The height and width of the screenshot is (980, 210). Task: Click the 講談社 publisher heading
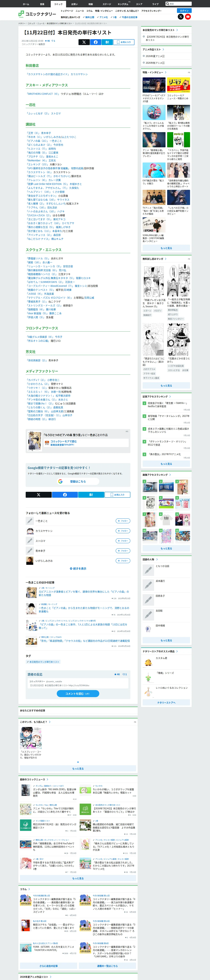[30, 124]
